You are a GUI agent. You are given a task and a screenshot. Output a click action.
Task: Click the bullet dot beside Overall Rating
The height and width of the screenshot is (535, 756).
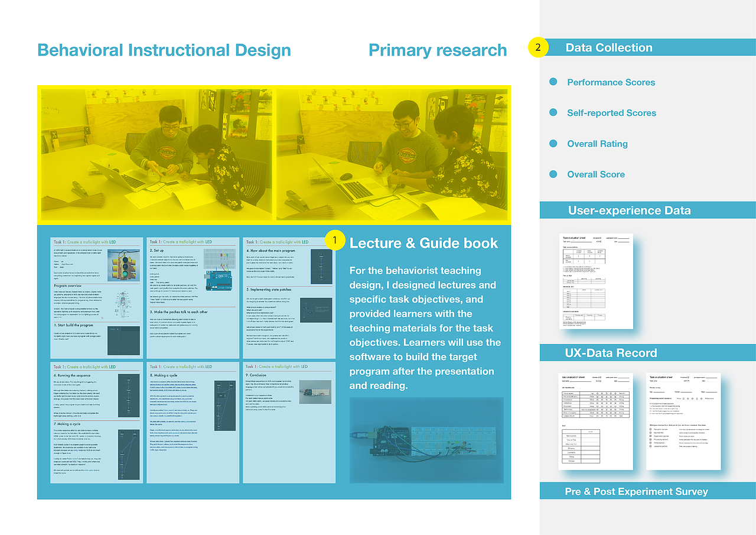point(553,143)
